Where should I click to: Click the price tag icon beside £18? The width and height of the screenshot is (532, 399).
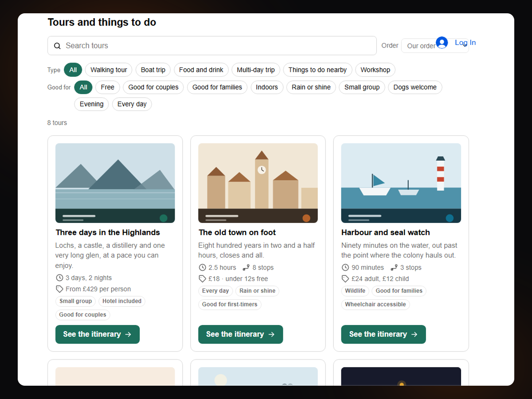click(202, 279)
